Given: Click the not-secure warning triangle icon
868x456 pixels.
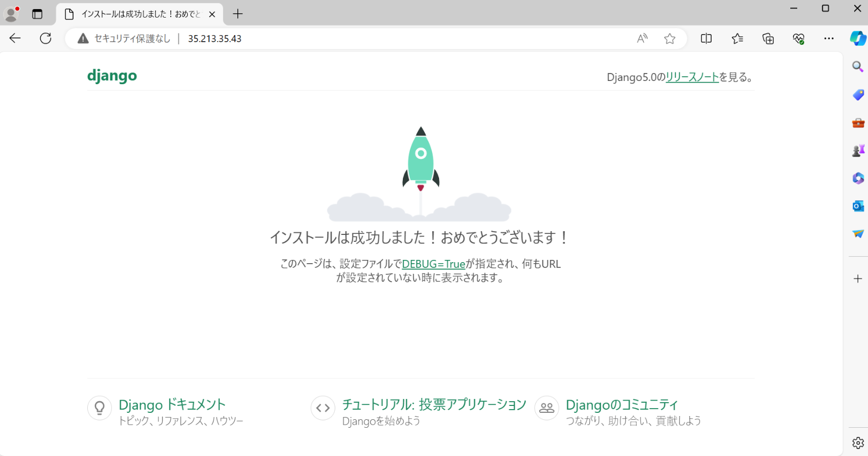Looking at the screenshot, I should [x=83, y=38].
